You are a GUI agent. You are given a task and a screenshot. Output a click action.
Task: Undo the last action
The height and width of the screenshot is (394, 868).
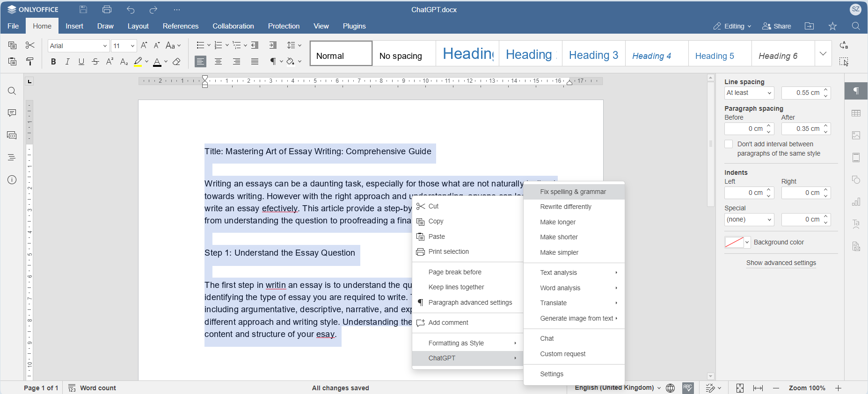coord(131,10)
